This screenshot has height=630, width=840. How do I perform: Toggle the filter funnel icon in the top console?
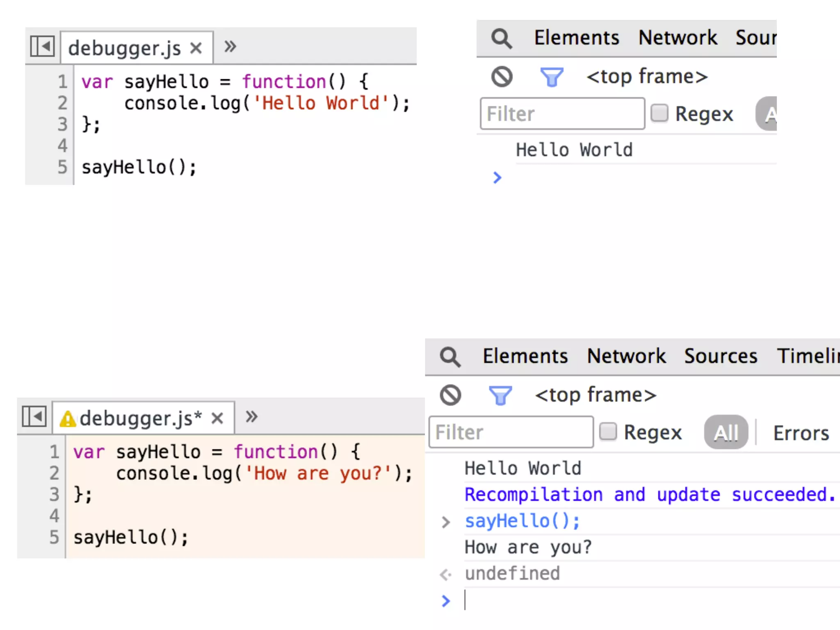[552, 77]
